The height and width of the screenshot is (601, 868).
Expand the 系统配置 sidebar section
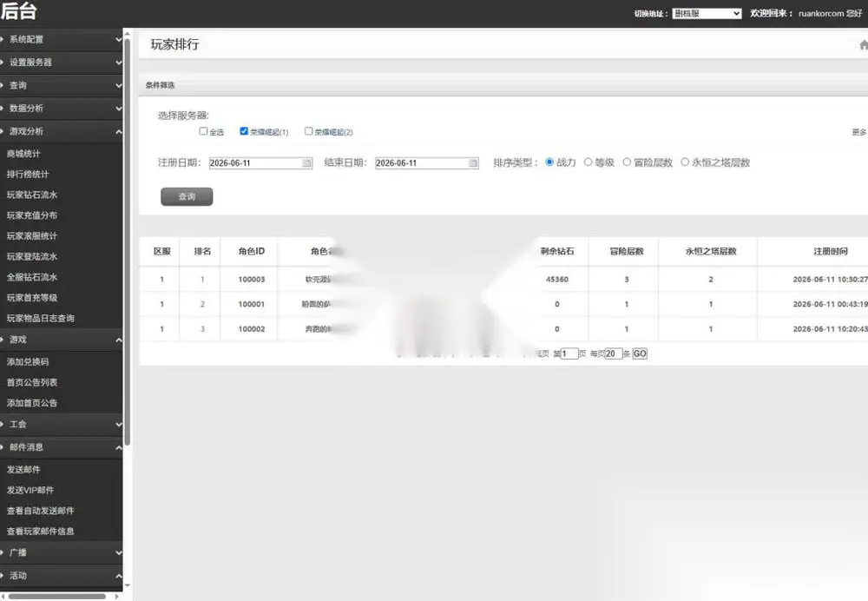[61, 39]
